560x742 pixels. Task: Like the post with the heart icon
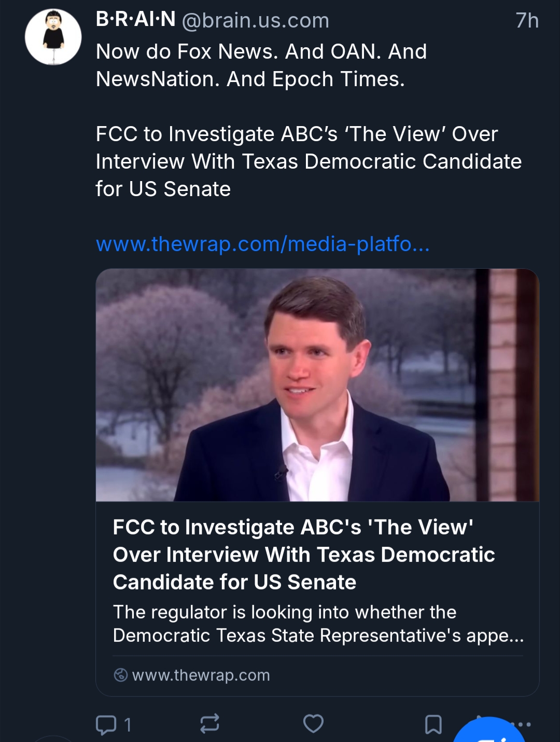click(x=313, y=723)
